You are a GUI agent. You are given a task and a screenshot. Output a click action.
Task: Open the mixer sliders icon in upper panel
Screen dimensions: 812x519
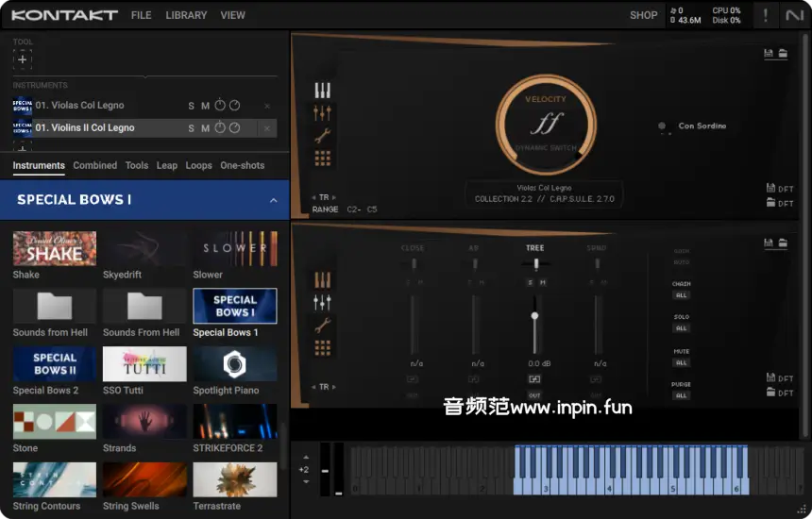[323, 113]
